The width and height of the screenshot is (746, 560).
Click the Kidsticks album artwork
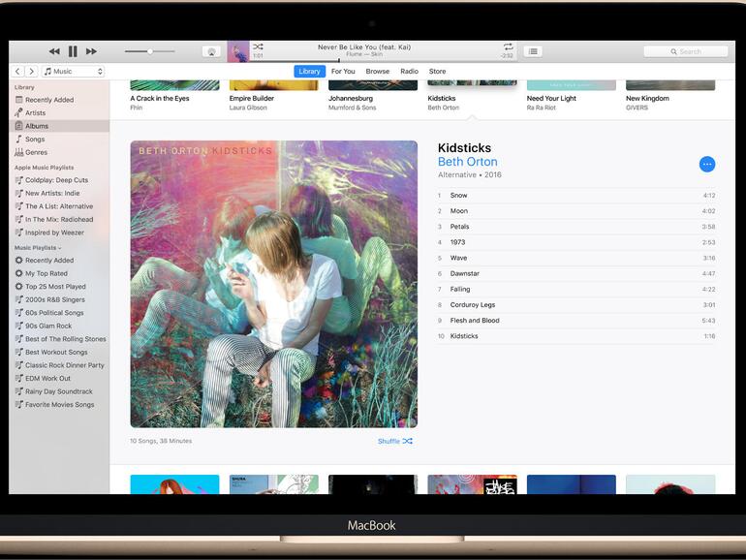(274, 284)
